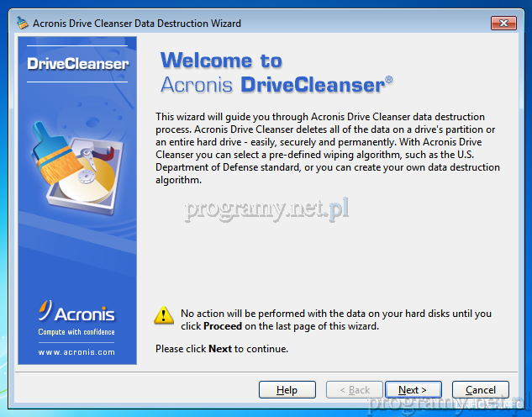Click the Cancel button
This screenshot has height=417, width=532.
point(480,390)
